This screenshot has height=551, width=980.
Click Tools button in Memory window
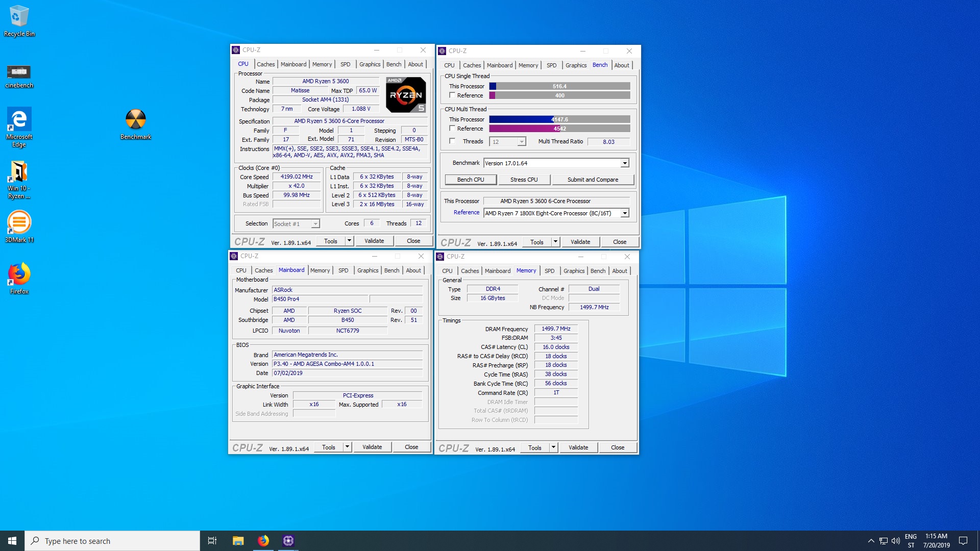point(535,447)
